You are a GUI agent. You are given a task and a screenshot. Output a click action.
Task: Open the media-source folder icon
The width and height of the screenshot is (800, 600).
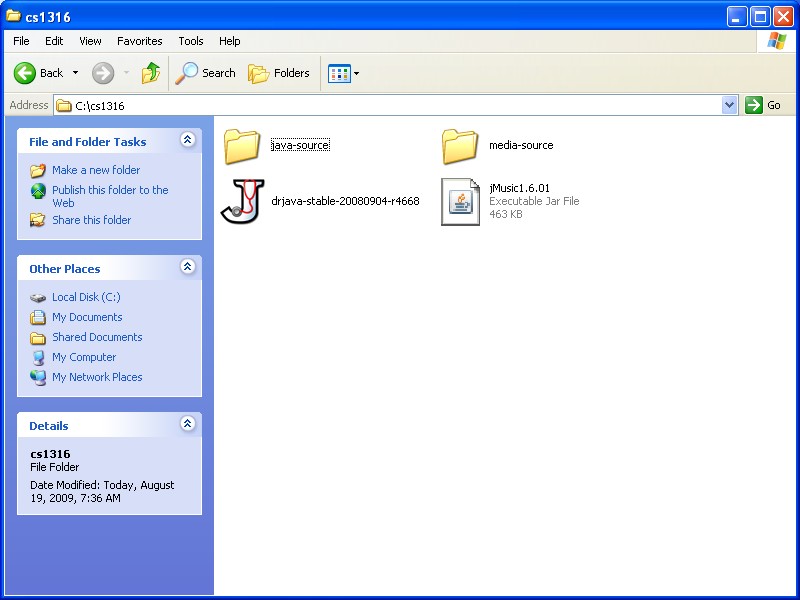pyautogui.click(x=460, y=146)
